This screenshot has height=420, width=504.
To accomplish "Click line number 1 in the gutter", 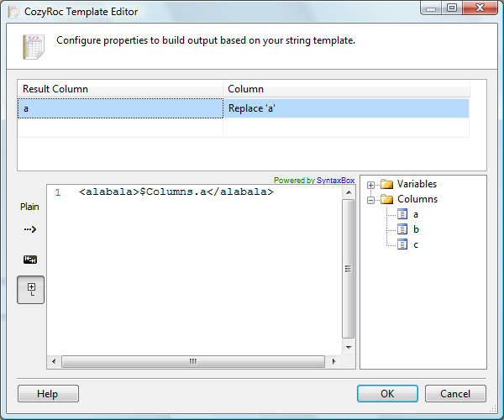I will click(x=58, y=192).
